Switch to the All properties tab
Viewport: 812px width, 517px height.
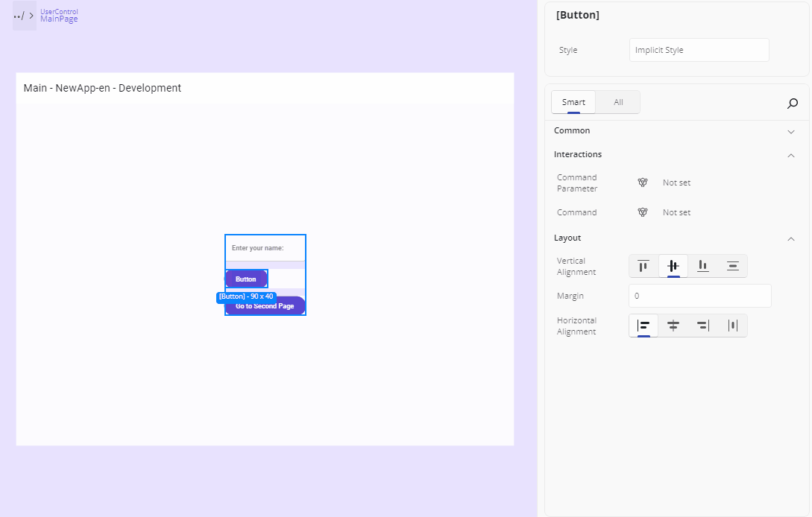(617, 102)
